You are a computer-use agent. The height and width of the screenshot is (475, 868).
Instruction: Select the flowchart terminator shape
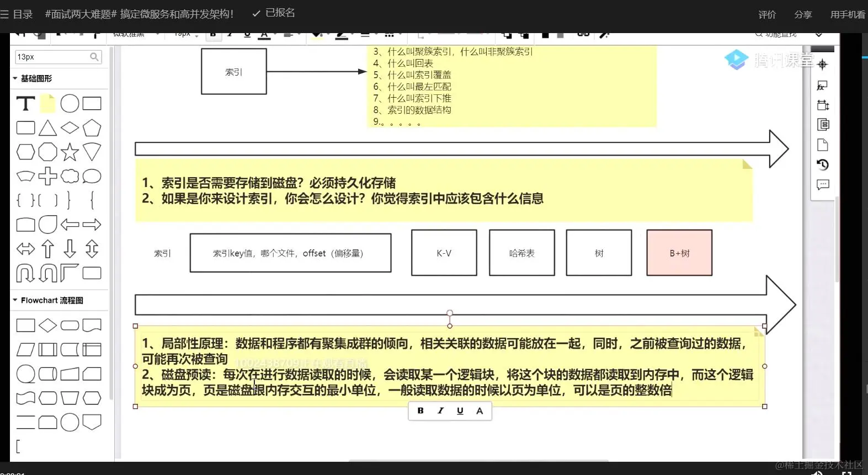click(70, 325)
